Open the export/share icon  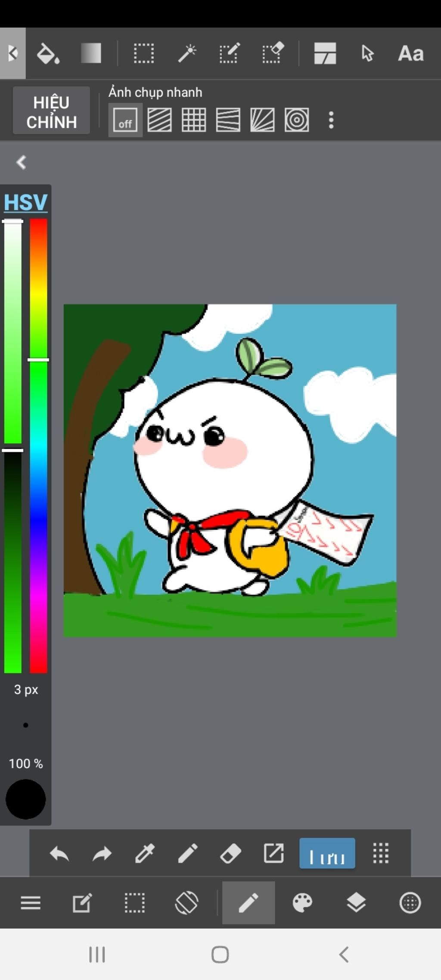[x=273, y=853]
